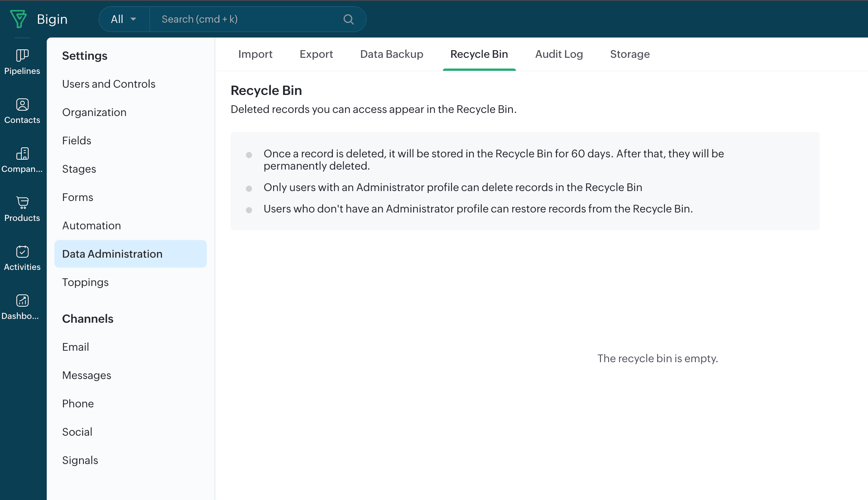Open the Products cart icon

22,203
